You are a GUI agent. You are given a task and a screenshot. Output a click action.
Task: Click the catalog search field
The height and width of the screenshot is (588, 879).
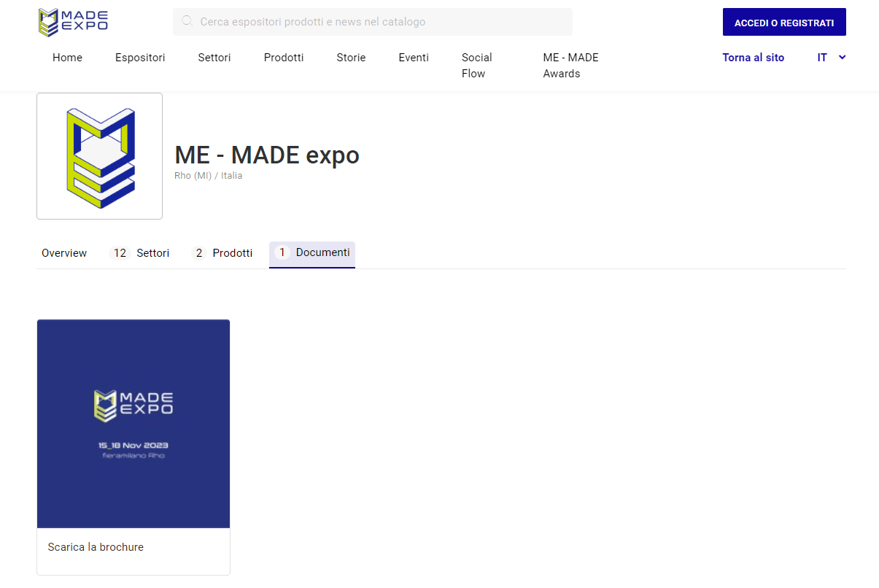[373, 22]
